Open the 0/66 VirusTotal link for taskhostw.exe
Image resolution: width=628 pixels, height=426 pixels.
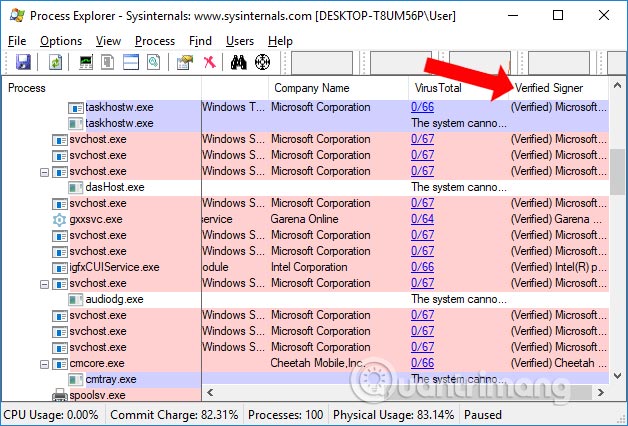[x=422, y=107]
